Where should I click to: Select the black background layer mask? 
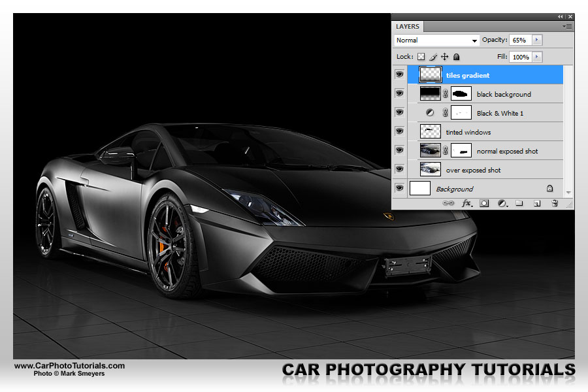coord(461,93)
